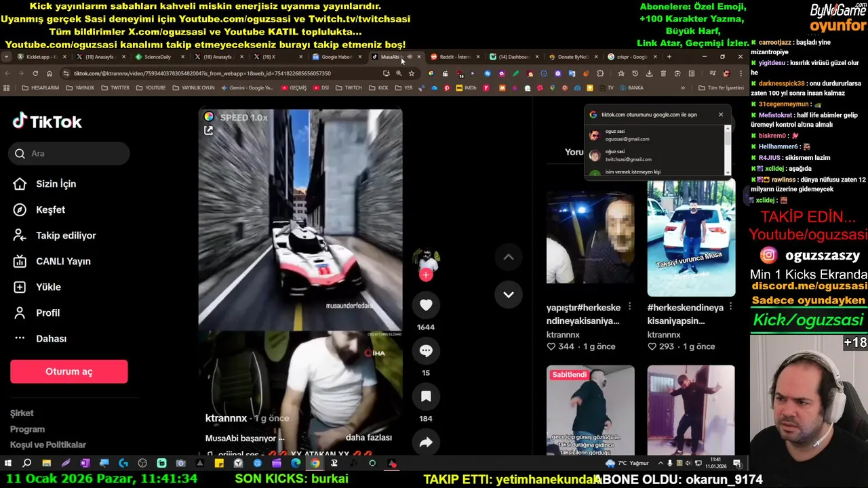Open Şirket footer link
The width and height of the screenshot is (868, 488).
(x=22, y=413)
